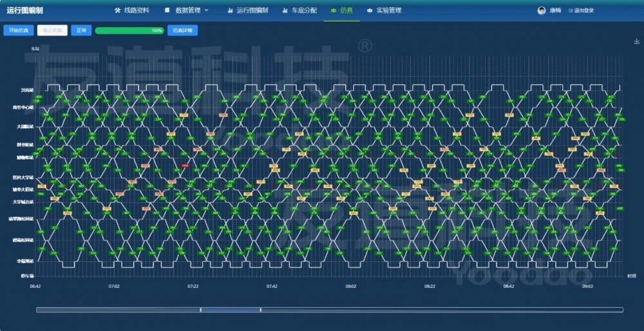
Task: Click the timeline zoom slider highlighted range
Action: 231,310
